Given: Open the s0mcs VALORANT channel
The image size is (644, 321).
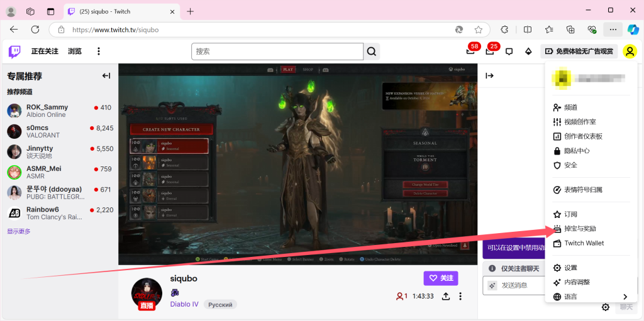Looking at the screenshot, I should click(x=59, y=131).
